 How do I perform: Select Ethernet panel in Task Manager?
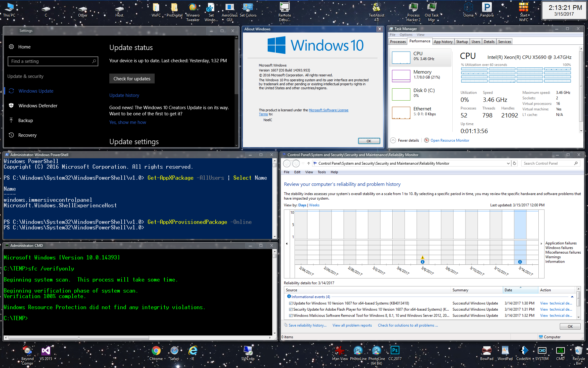click(420, 112)
